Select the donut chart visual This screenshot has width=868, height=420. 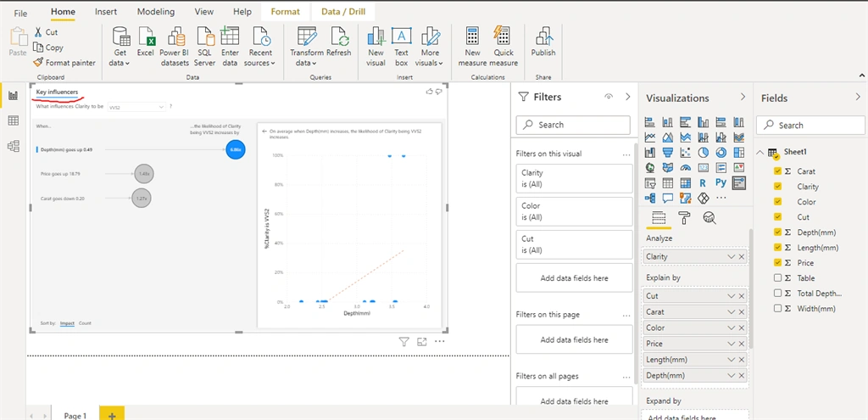pyautogui.click(x=721, y=152)
